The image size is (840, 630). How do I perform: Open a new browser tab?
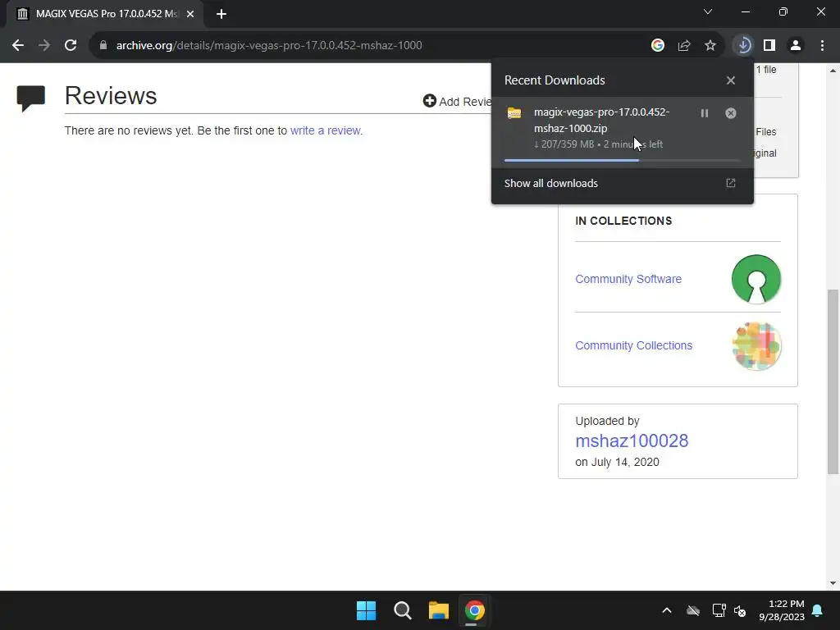click(221, 14)
